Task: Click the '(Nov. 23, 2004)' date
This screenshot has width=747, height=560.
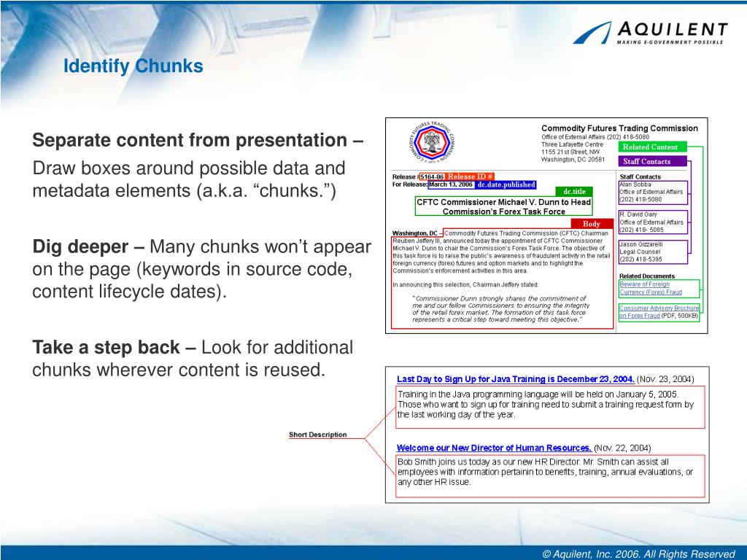Action: point(665,379)
